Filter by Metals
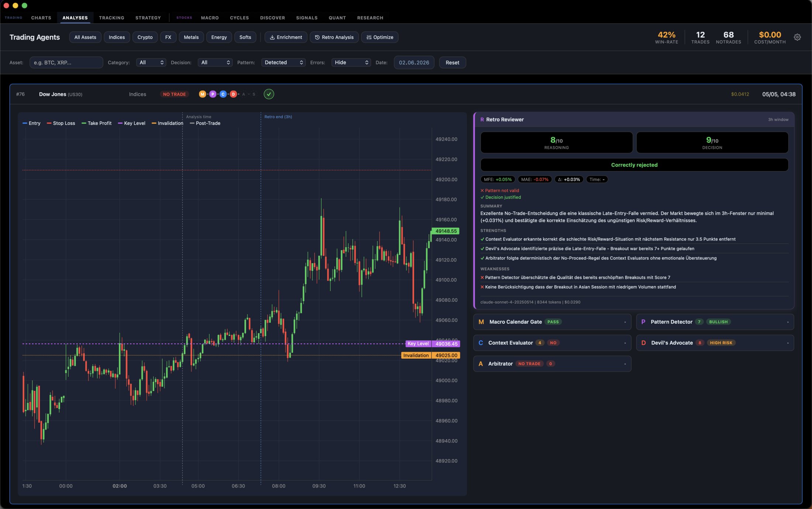812x509 pixels. coord(191,37)
